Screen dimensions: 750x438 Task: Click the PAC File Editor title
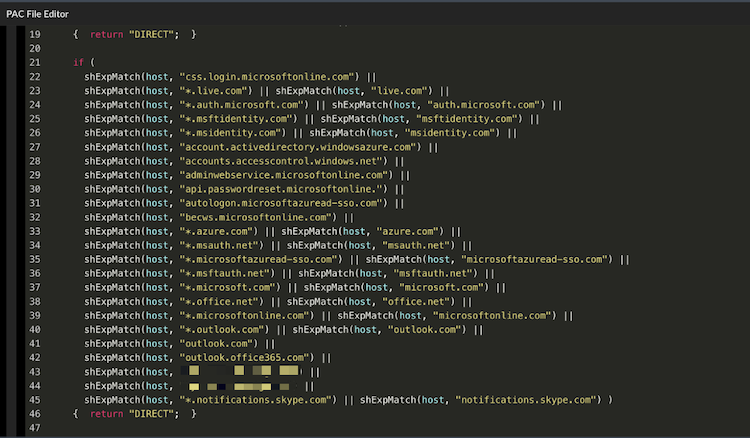click(37, 14)
